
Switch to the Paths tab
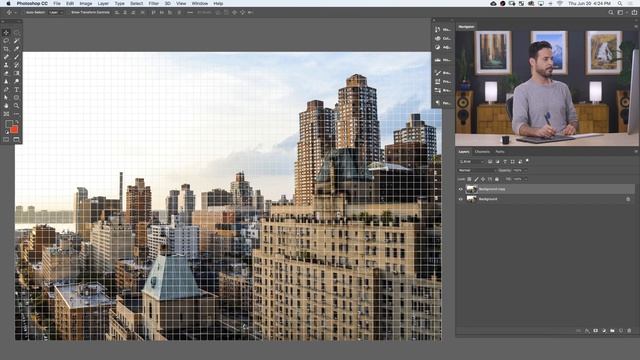click(500, 152)
